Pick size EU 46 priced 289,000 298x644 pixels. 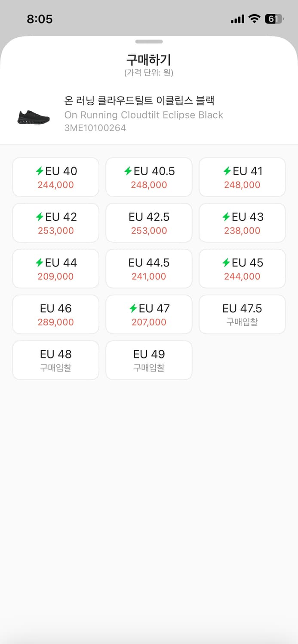(x=56, y=314)
